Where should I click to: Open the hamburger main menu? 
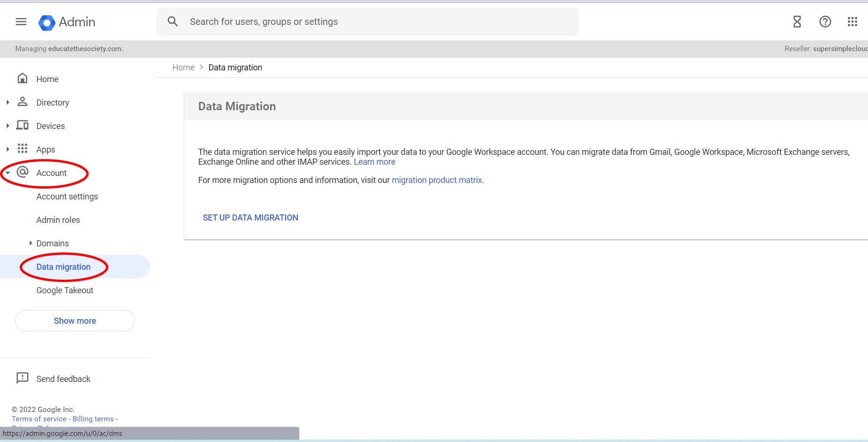click(x=21, y=22)
